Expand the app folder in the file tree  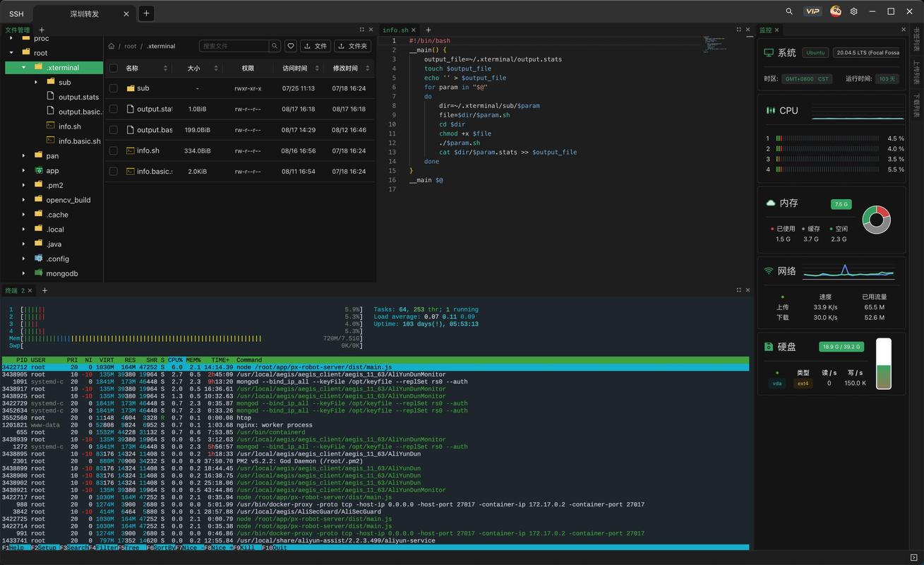click(x=23, y=170)
